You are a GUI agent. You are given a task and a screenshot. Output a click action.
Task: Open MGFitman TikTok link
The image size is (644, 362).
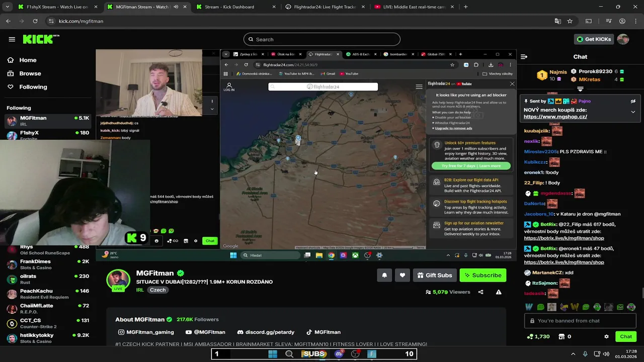coord(323,332)
